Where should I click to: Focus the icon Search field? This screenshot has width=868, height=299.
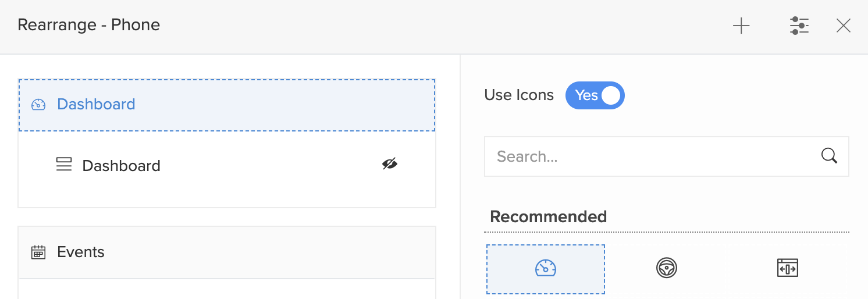tap(652, 156)
